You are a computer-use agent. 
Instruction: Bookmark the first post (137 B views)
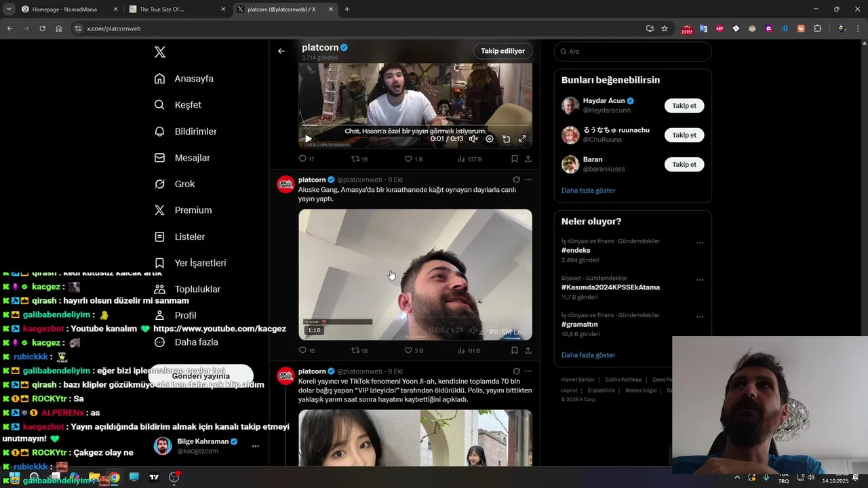click(514, 159)
